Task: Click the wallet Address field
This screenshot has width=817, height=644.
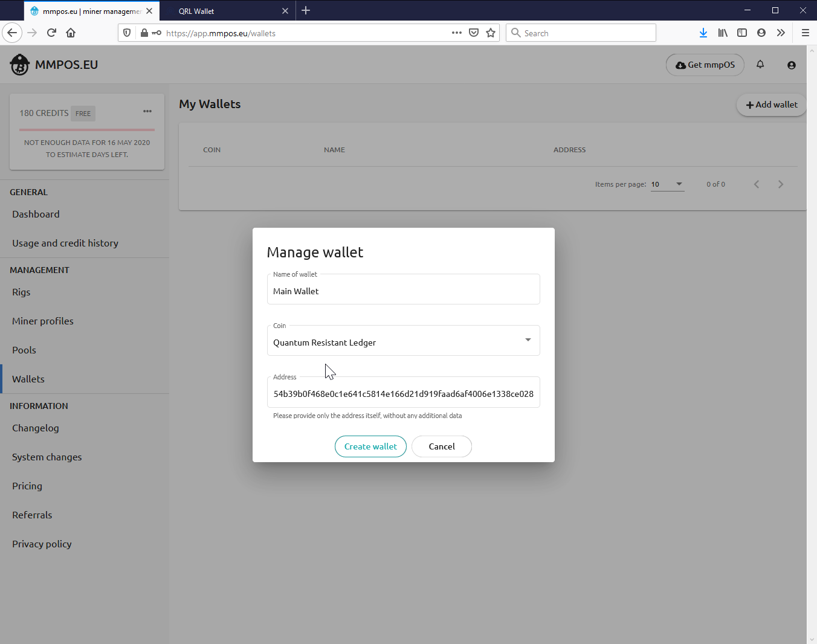Action: tap(404, 392)
